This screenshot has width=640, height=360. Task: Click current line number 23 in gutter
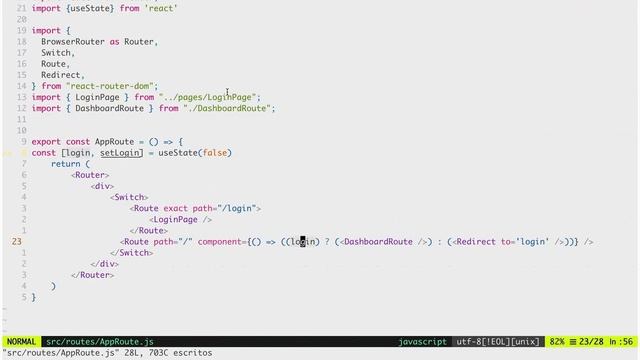pos(16,242)
